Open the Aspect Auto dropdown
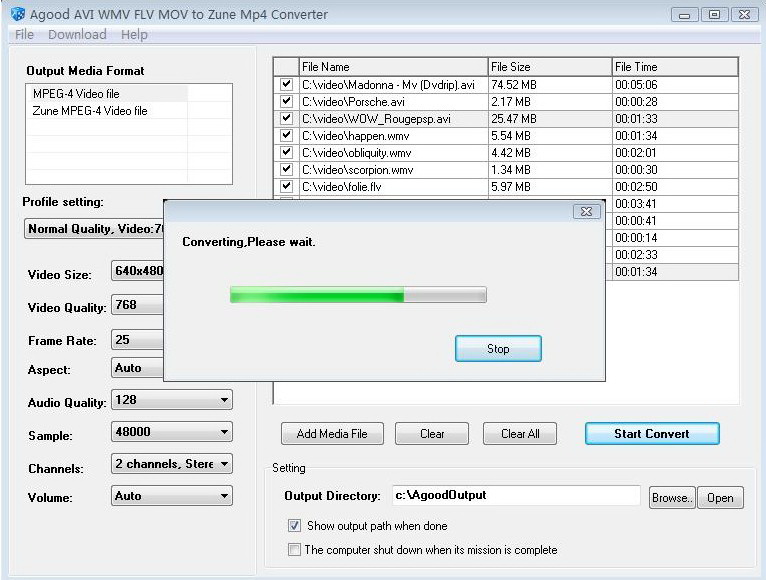 [x=137, y=368]
